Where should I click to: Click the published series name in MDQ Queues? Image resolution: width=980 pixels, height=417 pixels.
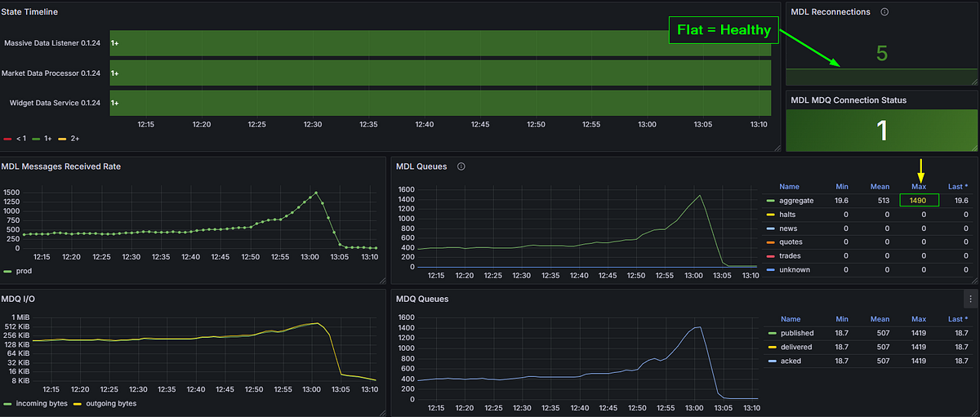click(x=798, y=333)
